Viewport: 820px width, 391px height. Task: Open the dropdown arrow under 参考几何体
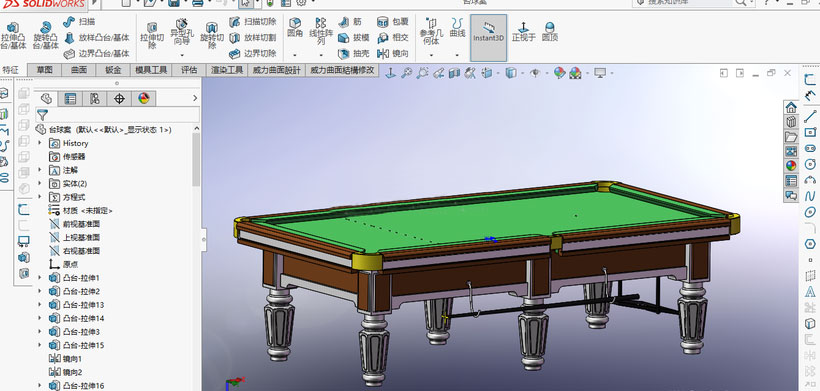tap(431, 55)
